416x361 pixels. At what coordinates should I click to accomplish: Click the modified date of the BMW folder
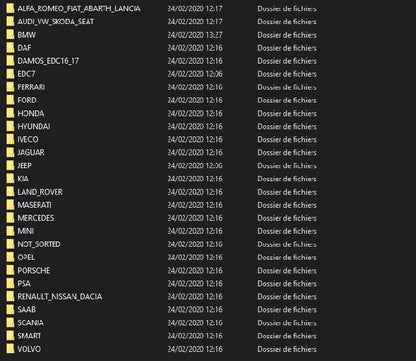195,35
